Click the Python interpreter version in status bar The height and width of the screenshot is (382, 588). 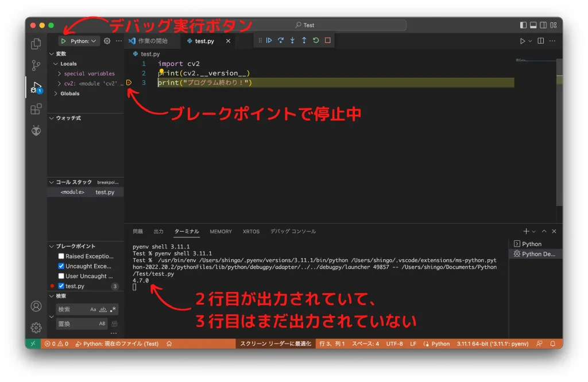point(492,344)
